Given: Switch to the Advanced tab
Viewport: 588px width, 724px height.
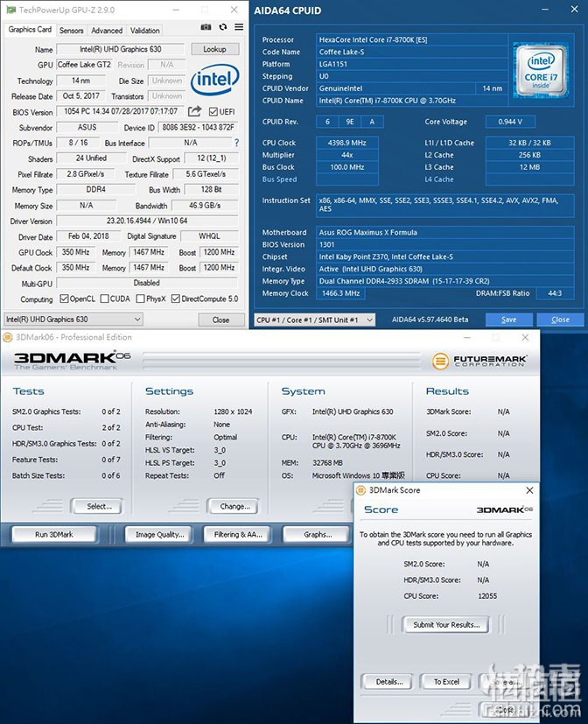Looking at the screenshot, I should pyautogui.click(x=107, y=31).
